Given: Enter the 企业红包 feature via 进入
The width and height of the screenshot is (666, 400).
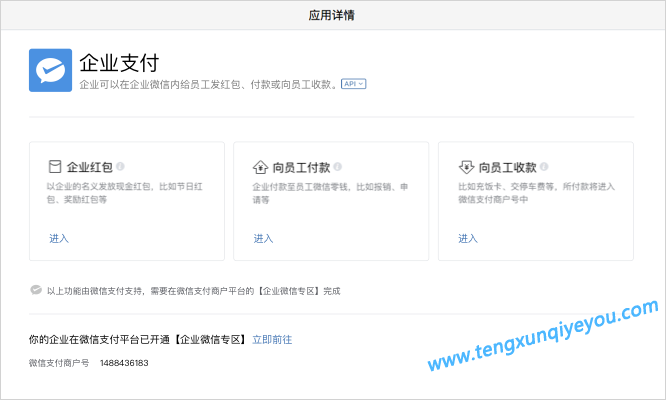Looking at the screenshot, I should point(59,238).
